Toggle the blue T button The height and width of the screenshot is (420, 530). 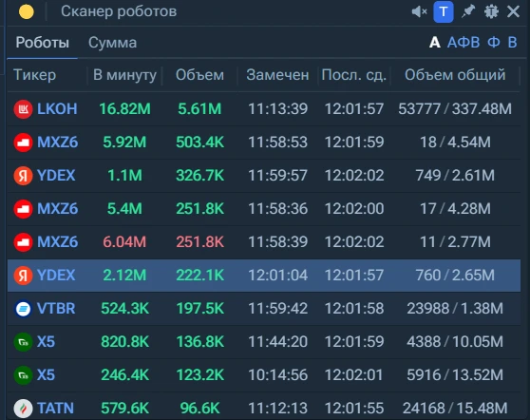[x=444, y=11]
